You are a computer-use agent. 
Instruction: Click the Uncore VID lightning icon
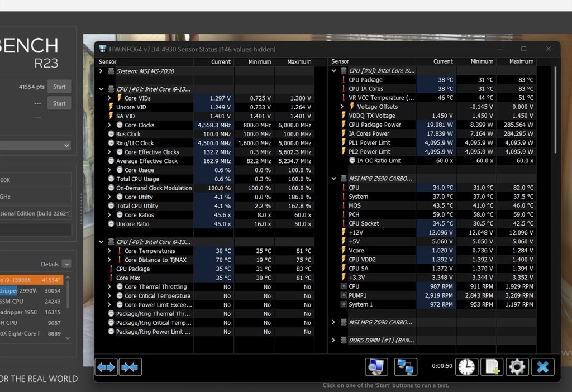coord(111,107)
